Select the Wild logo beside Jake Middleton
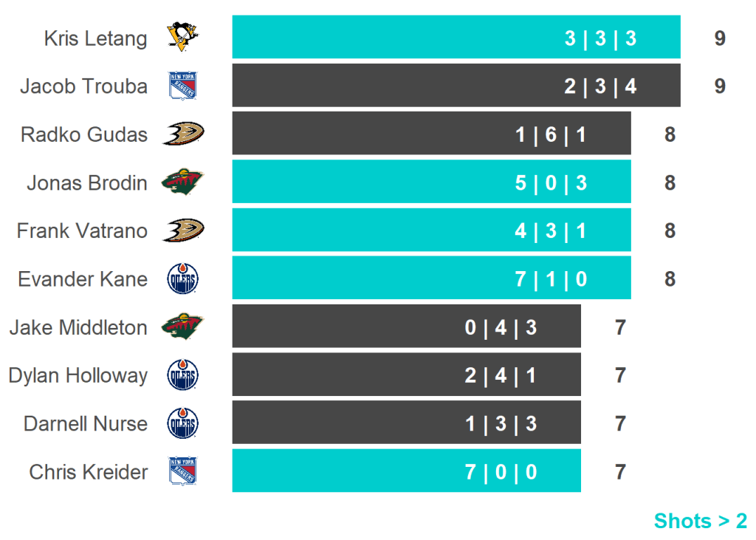Image resolution: width=756 pixels, height=540 pixels. click(x=182, y=327)
